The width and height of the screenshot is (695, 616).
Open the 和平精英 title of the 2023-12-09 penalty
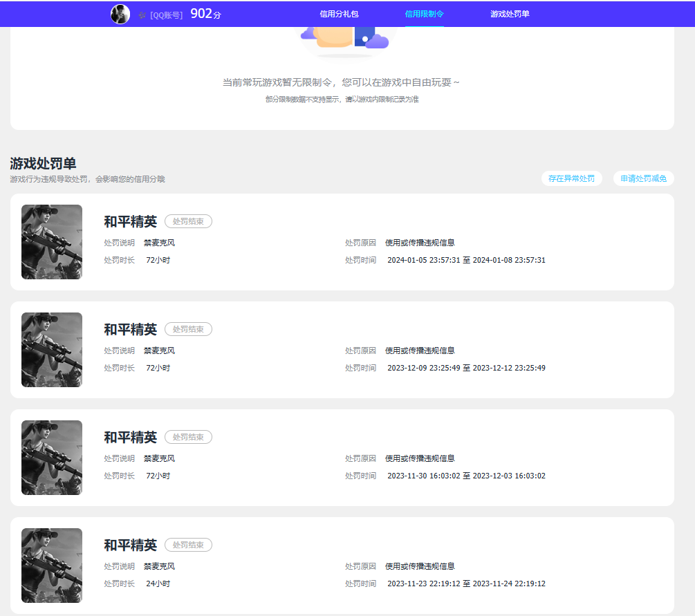[131, 329]
